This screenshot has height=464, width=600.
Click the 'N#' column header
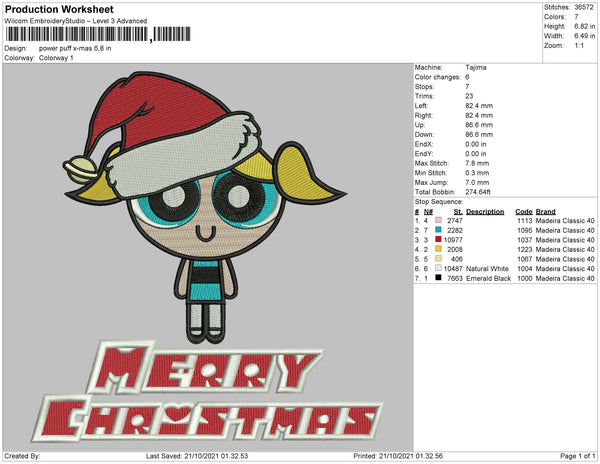428,212
